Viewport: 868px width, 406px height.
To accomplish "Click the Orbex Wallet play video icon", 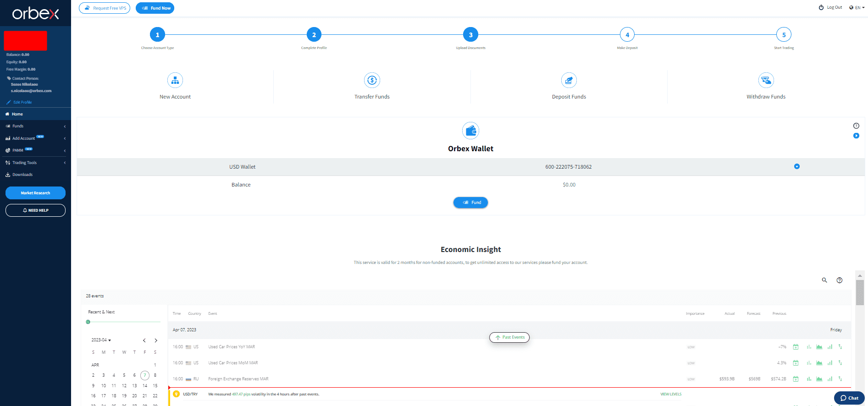I will (856, 136).
